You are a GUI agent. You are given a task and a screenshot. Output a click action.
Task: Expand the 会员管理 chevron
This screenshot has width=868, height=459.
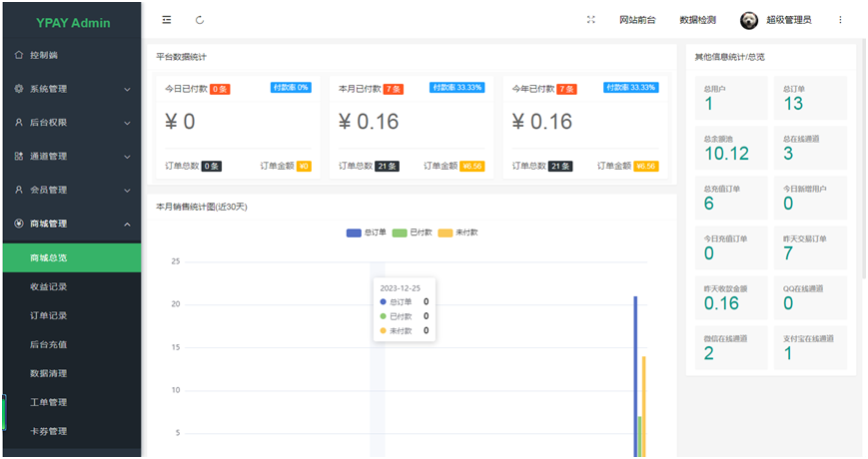tap(127, 191)
